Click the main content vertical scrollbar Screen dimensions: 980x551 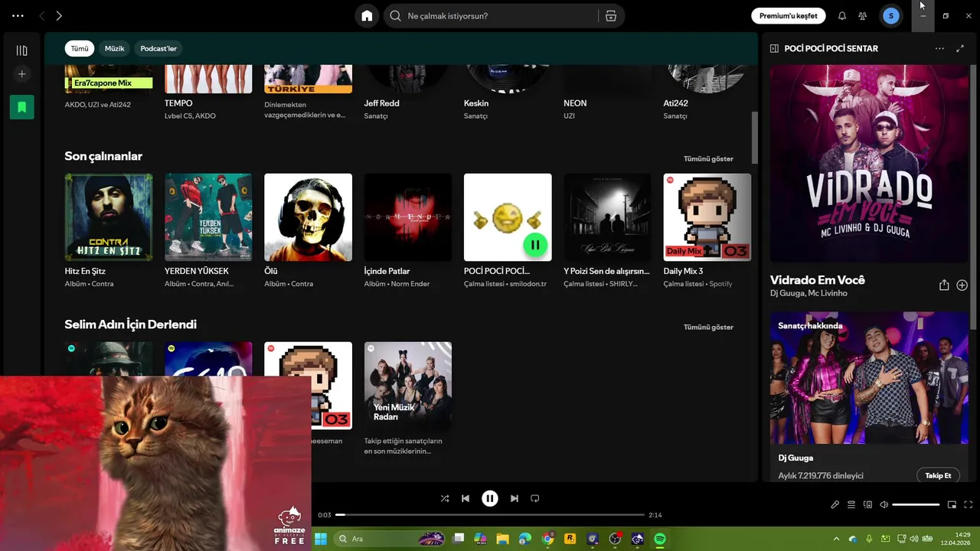tap(754, 137)
